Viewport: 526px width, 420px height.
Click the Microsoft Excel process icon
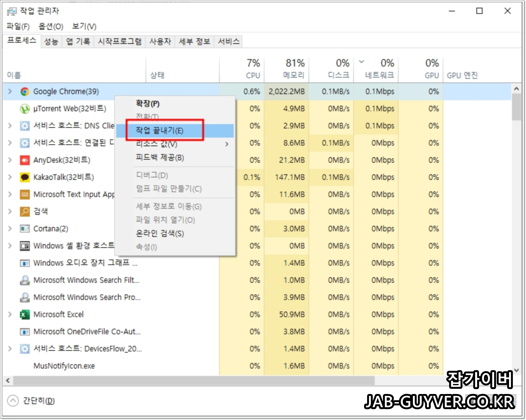click(x=25, y=314)
